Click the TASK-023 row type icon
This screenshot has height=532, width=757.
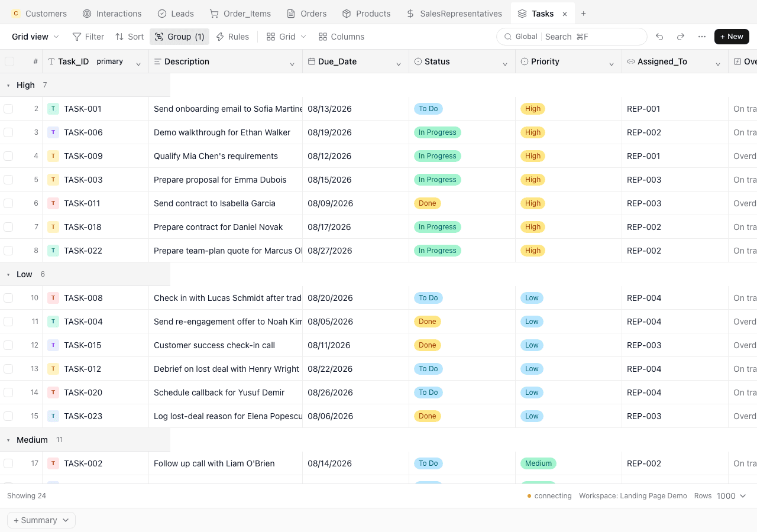coord(53,416)
